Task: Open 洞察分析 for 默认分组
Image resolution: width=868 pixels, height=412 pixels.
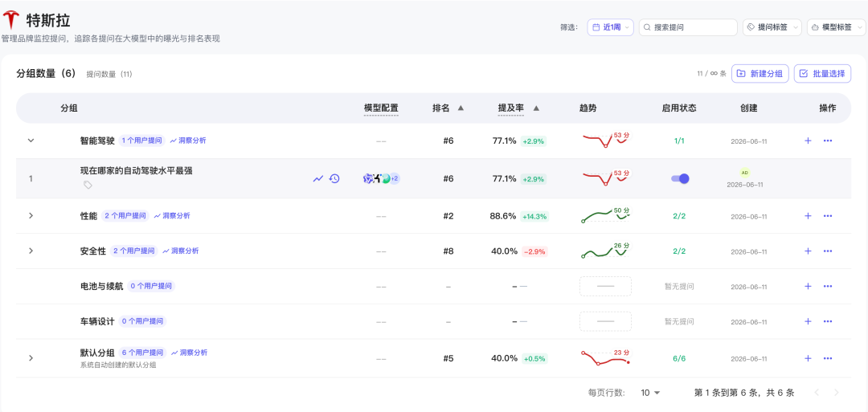Action: coord(190,353)
